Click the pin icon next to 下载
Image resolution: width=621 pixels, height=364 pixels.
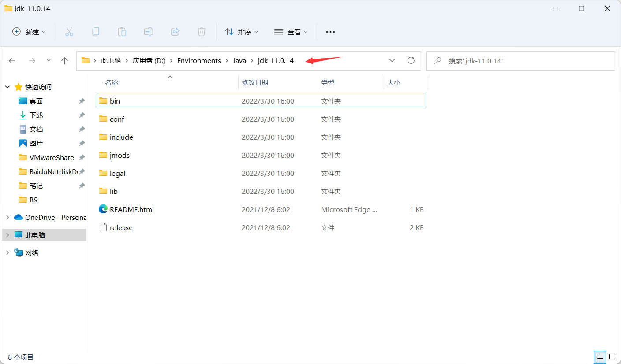[x=82, y=115]
